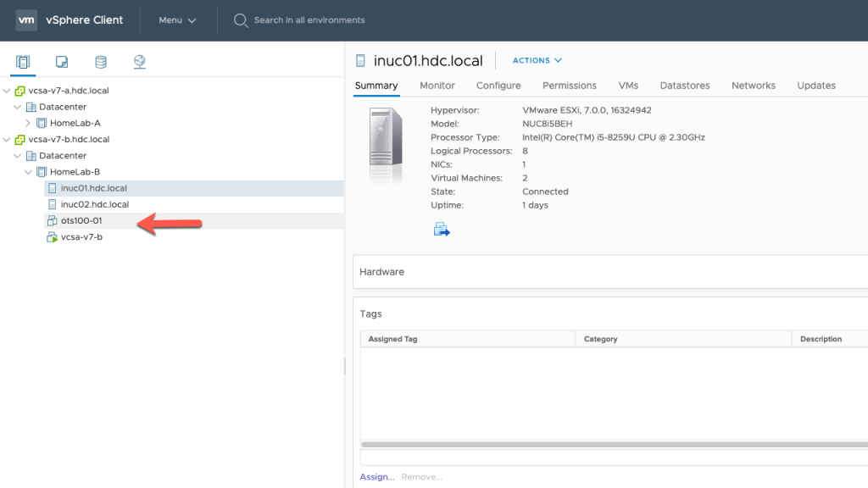868x488 pixels.
Task: Switch to the Networks tab
Action: pos(754,86)
